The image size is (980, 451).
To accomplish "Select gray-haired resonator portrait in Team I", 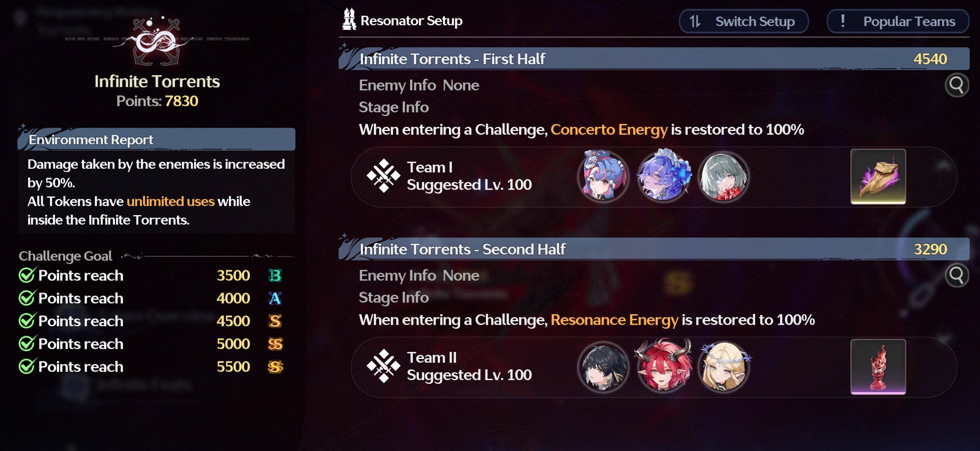I will click(x=724, y=177).
